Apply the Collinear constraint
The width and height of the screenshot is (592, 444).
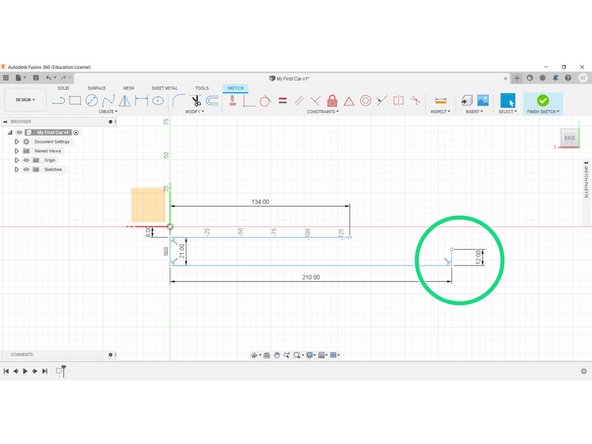tap(382, 101)
